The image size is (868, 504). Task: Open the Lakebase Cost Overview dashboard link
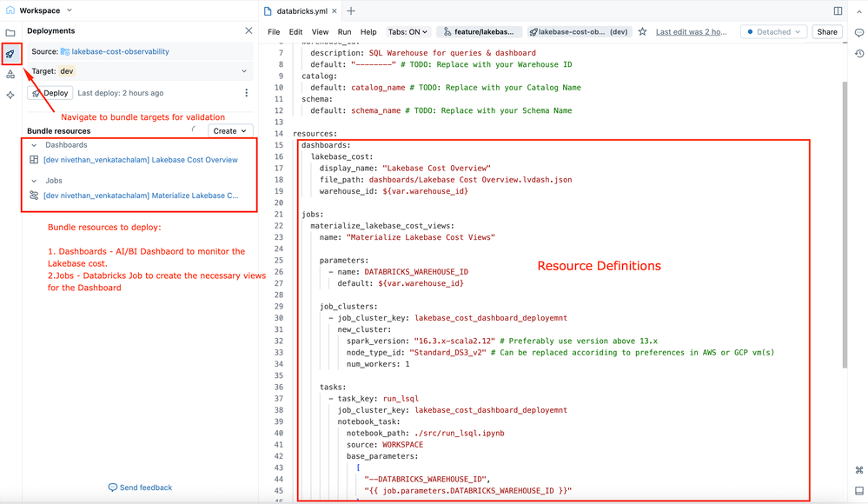tap(140, 160)
